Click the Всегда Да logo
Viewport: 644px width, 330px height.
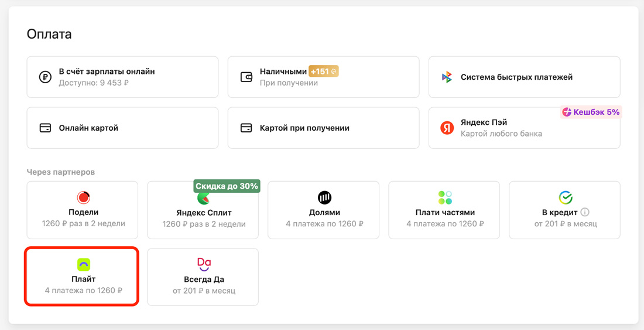[204, 265]
